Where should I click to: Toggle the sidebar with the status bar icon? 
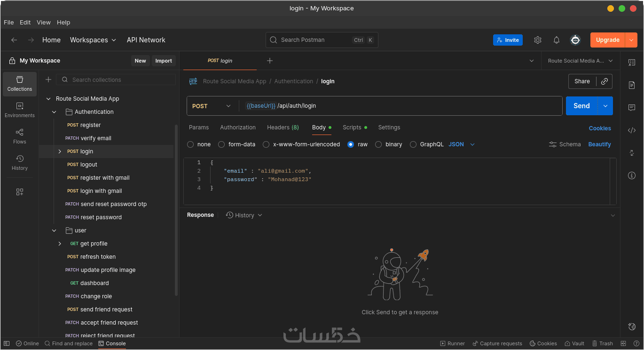7,343
